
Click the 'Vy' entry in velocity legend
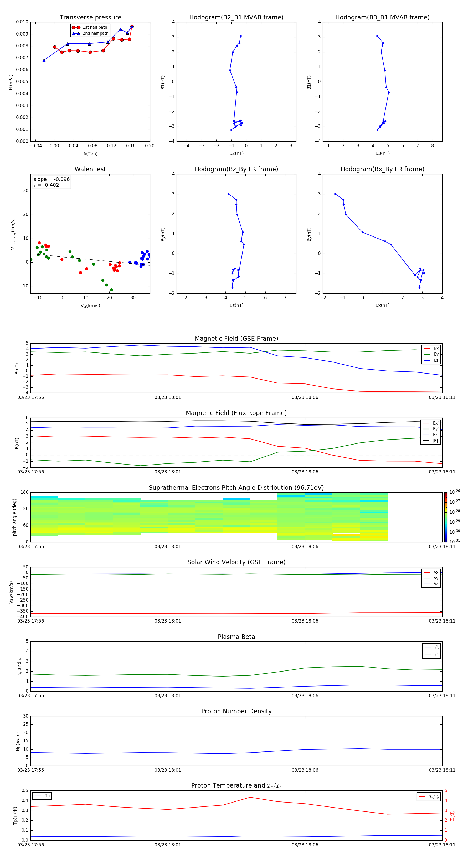coord(431,578)
